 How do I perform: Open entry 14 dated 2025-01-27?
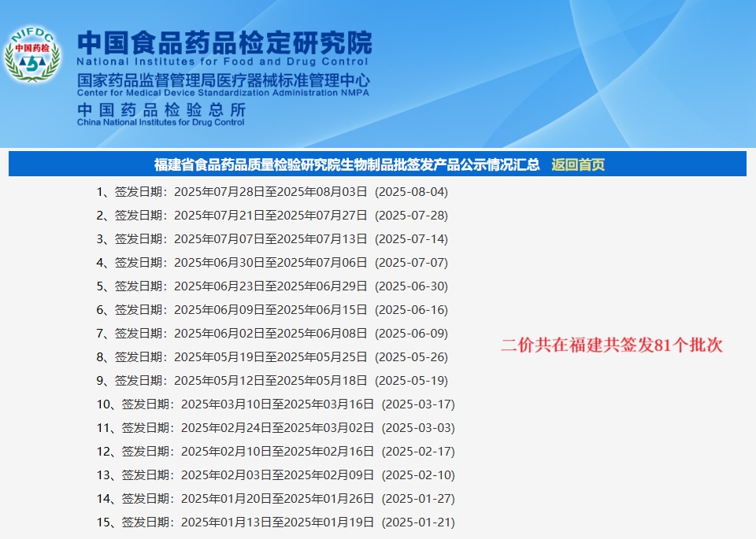pyautogui.click(x=276, y=499)
